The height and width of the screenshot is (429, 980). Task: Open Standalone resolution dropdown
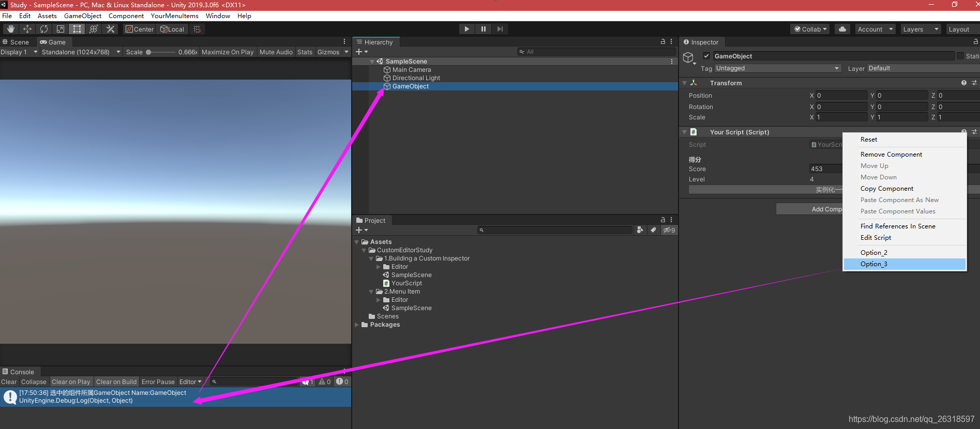pos(81,52)
